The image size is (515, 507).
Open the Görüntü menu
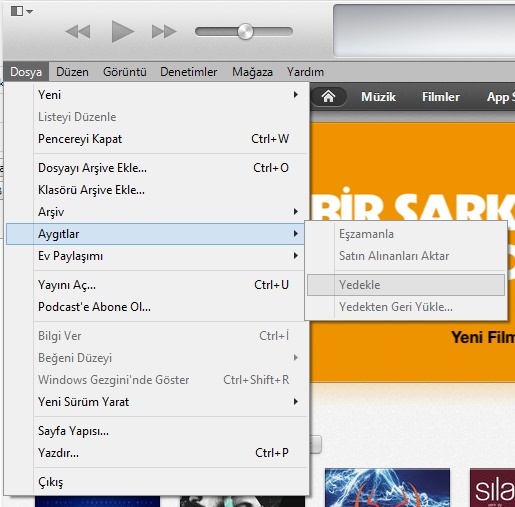[x=125, y=72]
